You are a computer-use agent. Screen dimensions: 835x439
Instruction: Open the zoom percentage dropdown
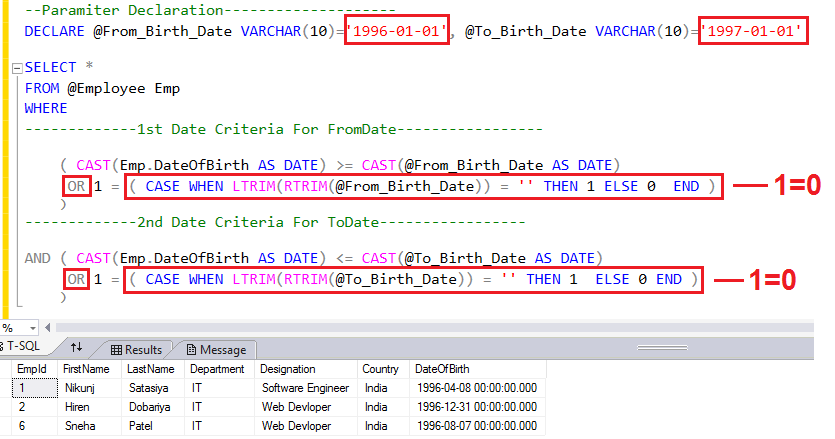(32, 328)
